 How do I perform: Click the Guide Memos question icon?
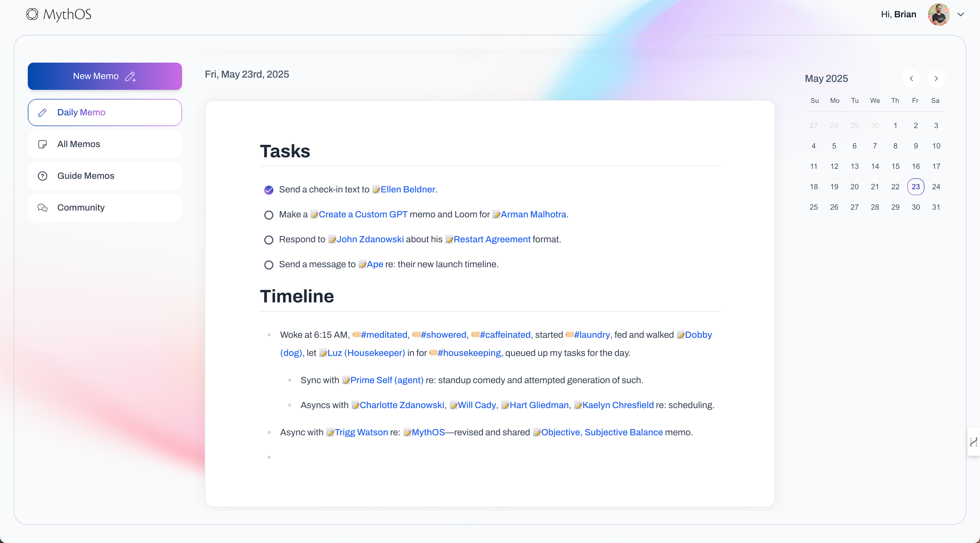tap(43, 176)
